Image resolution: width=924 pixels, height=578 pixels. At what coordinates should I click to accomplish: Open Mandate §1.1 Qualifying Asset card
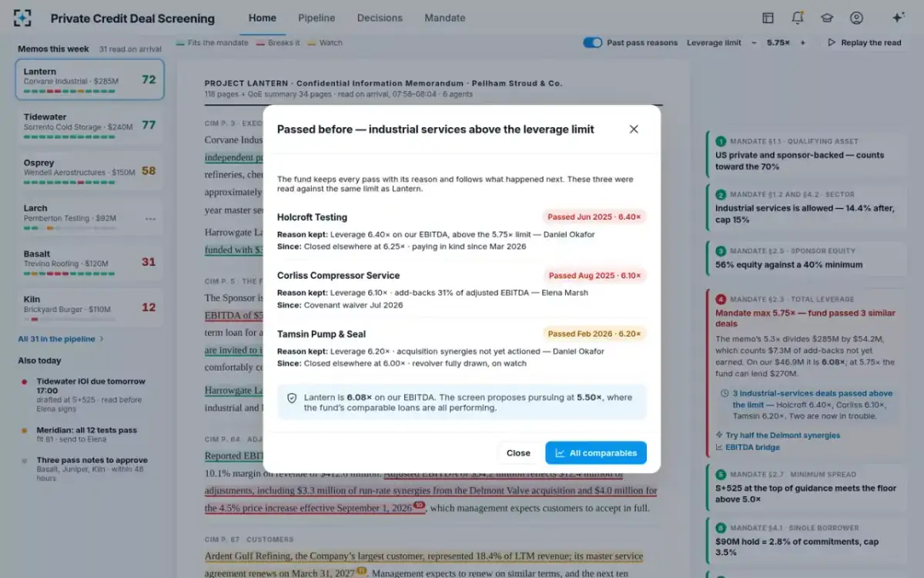806,154
